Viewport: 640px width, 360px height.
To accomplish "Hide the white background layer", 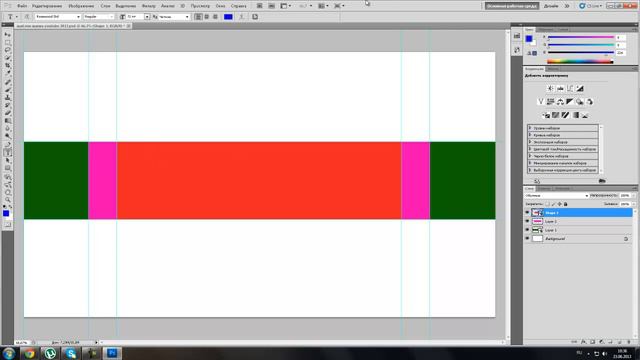I will [x=527, y=238].
